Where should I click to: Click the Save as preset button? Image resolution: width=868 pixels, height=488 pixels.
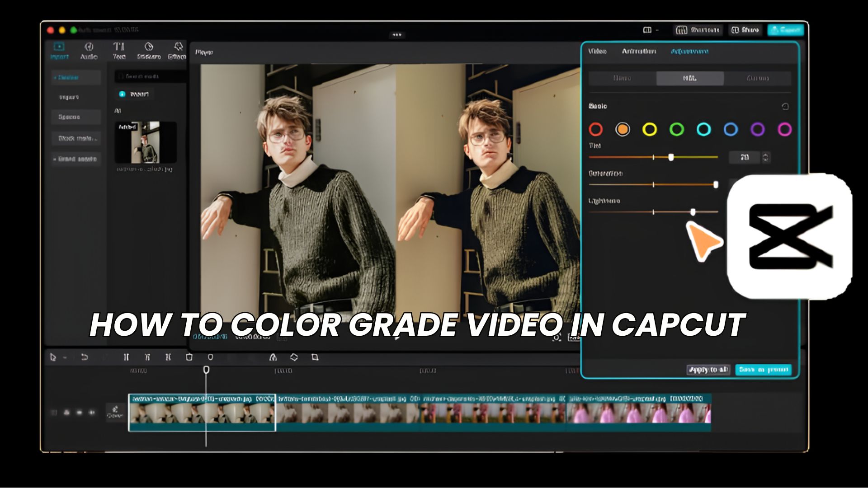(763, 370)
